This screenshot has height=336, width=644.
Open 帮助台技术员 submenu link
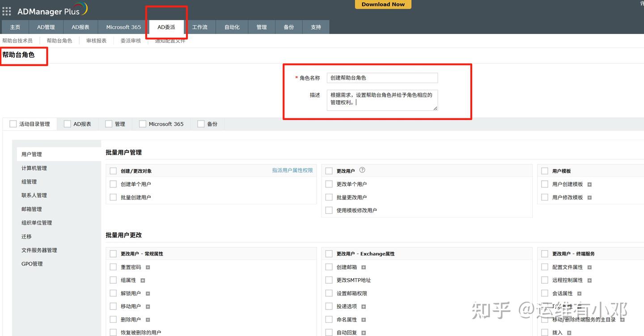pos(17,41)
